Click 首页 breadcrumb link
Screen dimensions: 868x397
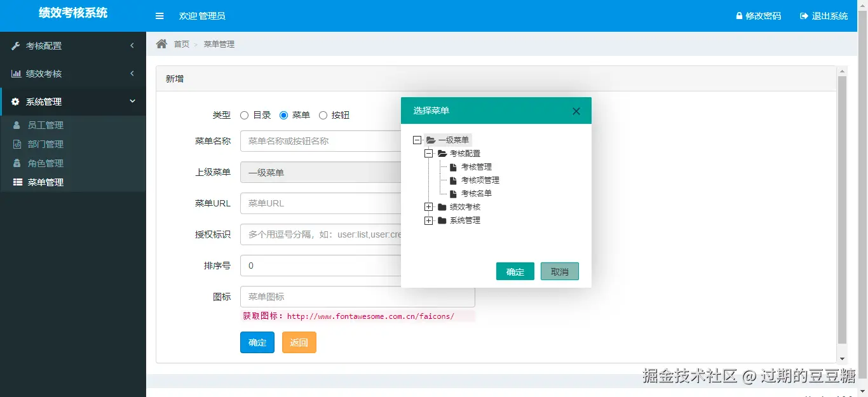182,44
